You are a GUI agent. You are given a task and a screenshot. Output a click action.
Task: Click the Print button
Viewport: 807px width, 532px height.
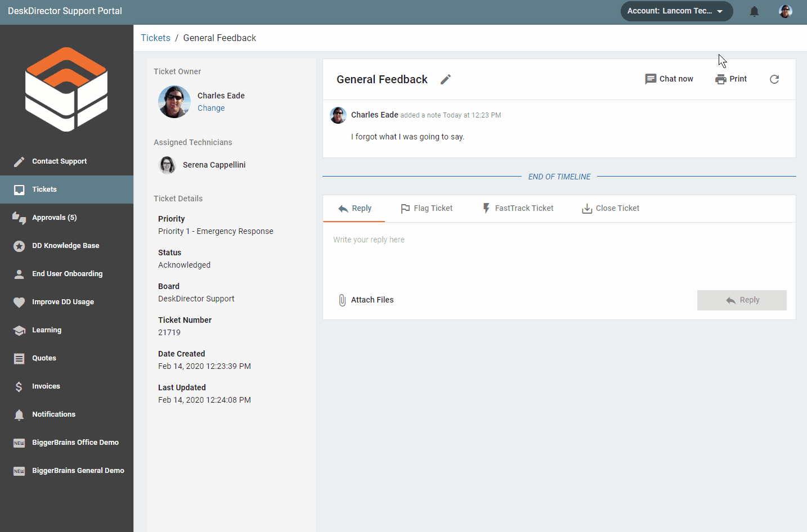[731, 79]
